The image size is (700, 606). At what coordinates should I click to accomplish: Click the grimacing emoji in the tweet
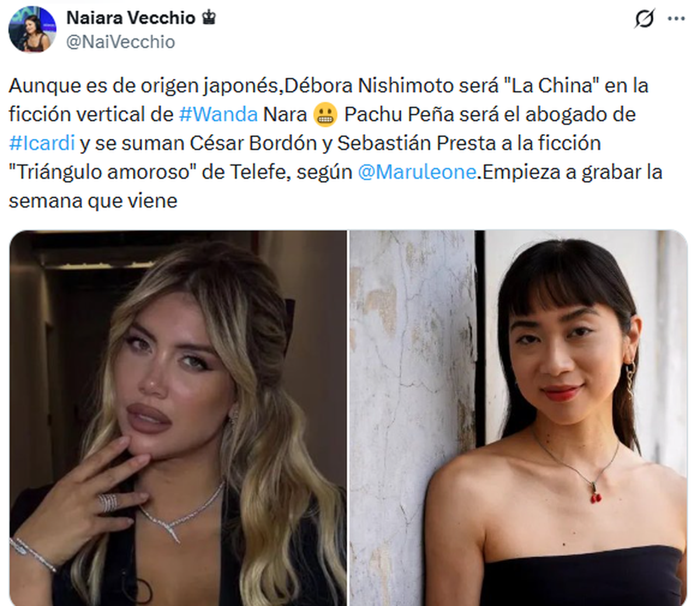(325, 115)
